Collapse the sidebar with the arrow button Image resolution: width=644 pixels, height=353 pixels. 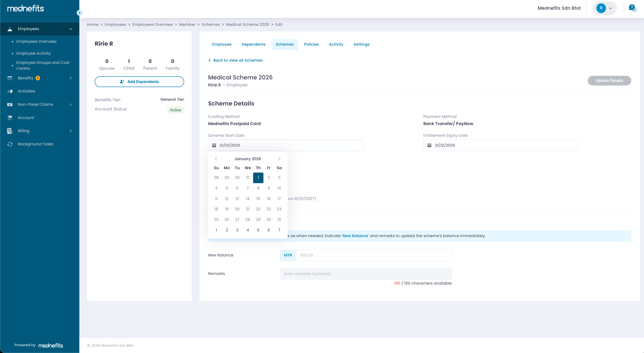click(80, 13)
